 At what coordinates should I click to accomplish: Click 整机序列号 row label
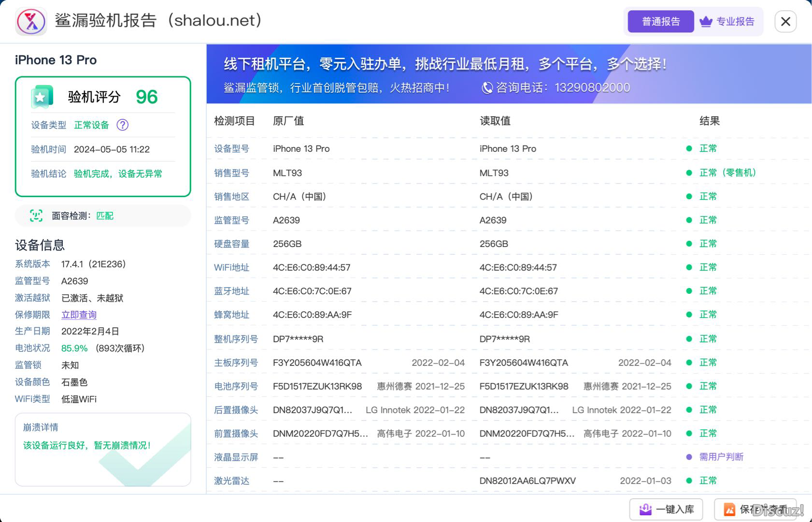click(x=236, y=339)
